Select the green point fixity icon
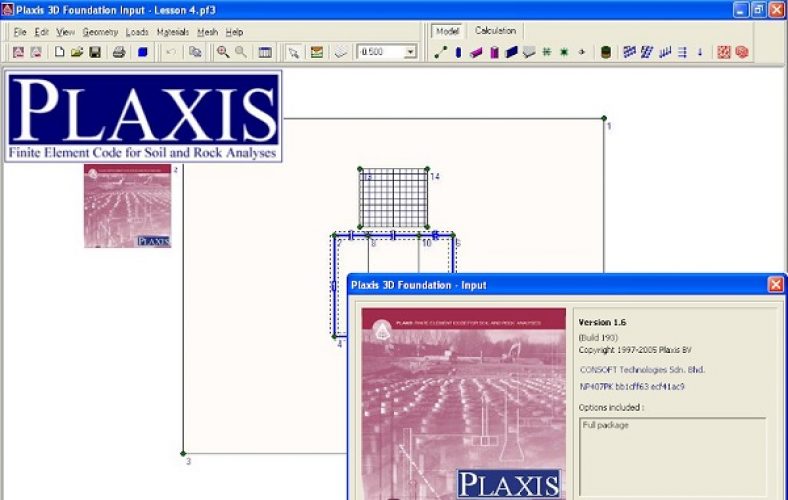 564,52
